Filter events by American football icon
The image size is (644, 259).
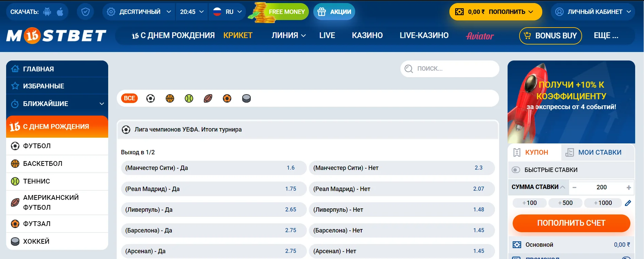(x=208, y=99)
